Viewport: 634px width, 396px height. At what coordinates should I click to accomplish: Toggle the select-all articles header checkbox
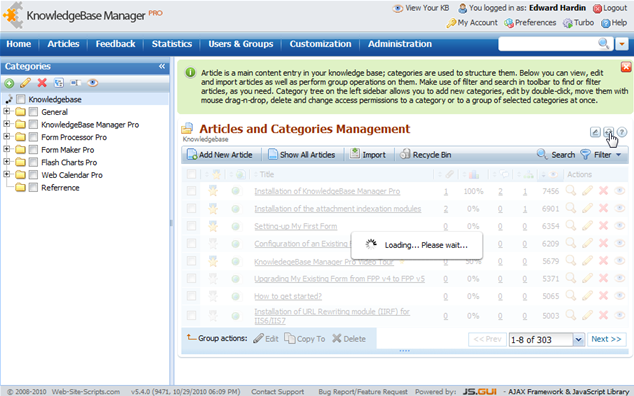click(191, 174)
